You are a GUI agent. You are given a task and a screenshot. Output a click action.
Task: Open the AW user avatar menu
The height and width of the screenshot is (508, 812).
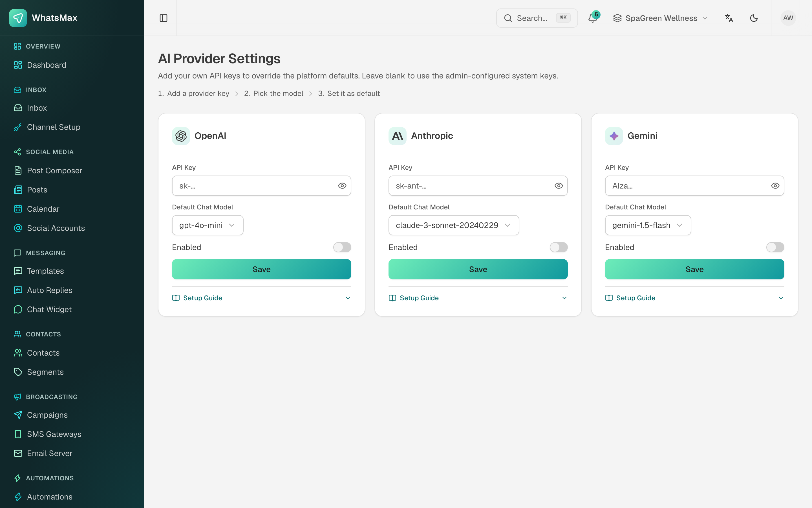pos(788,18)
